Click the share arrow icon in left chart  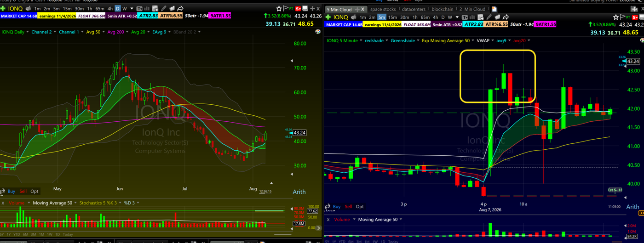[x=180, y=8]
